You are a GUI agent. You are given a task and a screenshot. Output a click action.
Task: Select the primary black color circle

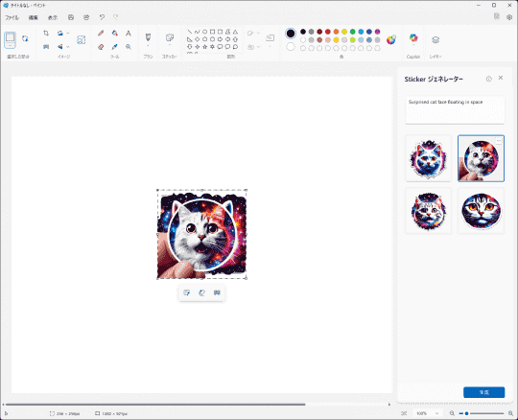(291, 34)
